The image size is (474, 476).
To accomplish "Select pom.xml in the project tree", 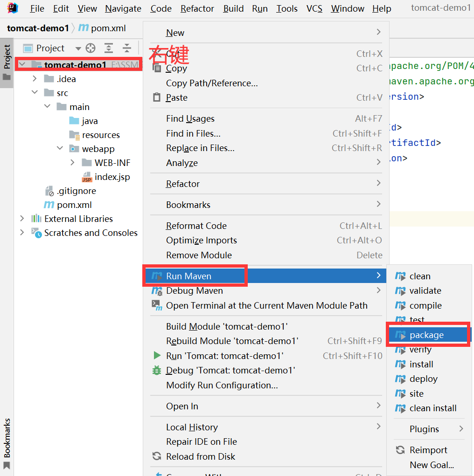I will click(x=68, y=205).
